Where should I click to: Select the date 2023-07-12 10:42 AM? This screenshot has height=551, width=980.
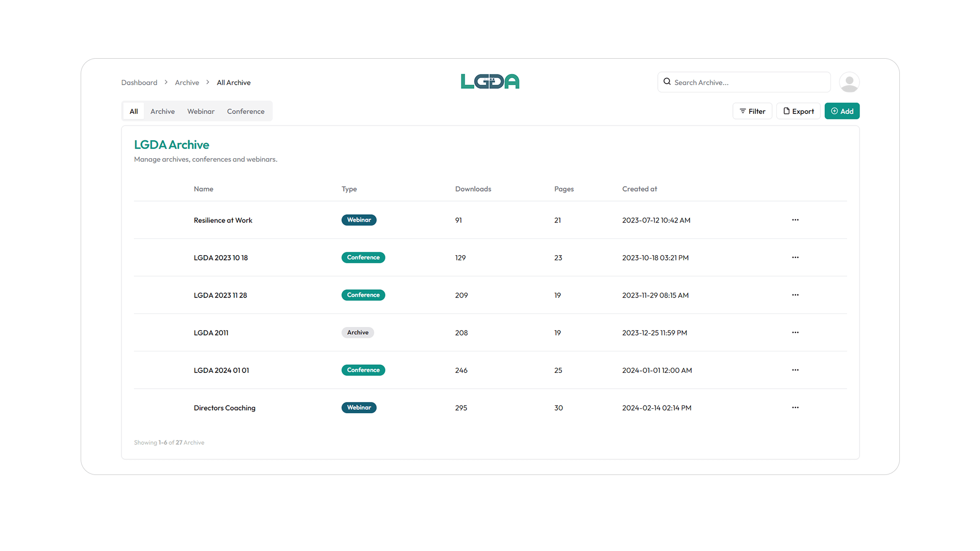[656, 220]
